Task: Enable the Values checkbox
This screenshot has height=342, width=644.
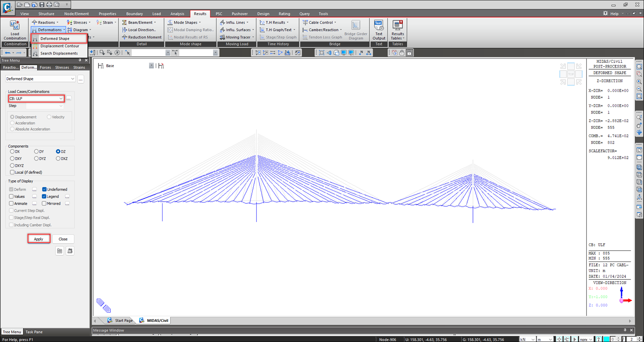Action: click(12, 197)
